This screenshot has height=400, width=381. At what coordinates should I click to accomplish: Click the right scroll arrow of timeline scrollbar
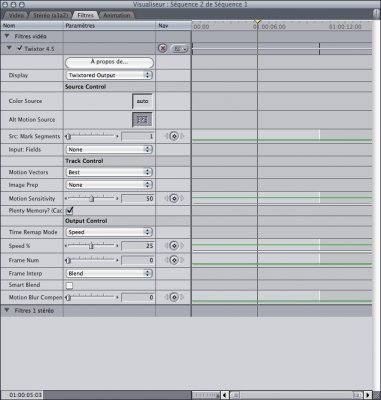pos(368,395)
